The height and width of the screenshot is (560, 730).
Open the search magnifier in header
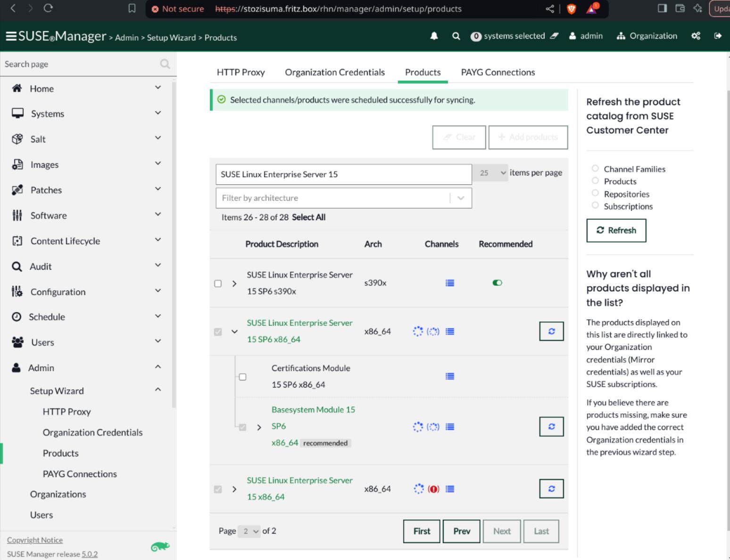coord(456,36)
